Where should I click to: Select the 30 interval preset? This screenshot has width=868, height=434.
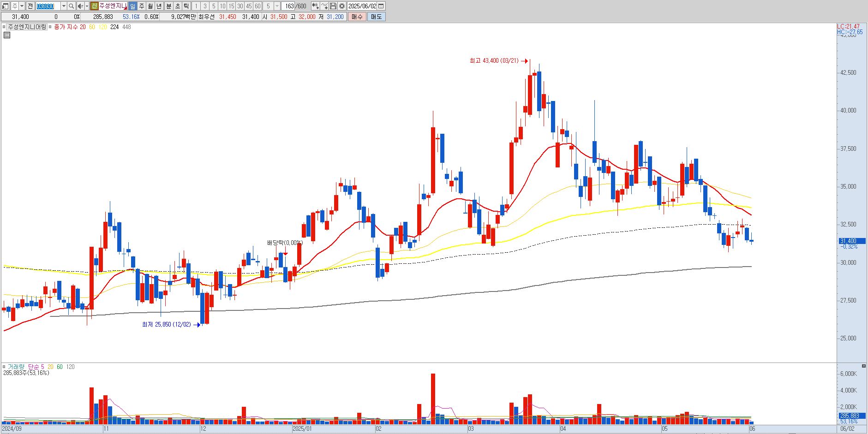tap(240, 6)
